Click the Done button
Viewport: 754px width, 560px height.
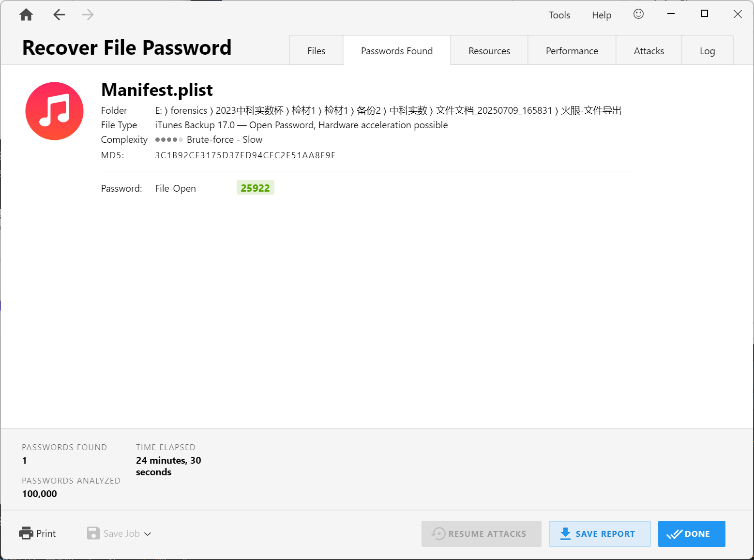click(691, 534)
